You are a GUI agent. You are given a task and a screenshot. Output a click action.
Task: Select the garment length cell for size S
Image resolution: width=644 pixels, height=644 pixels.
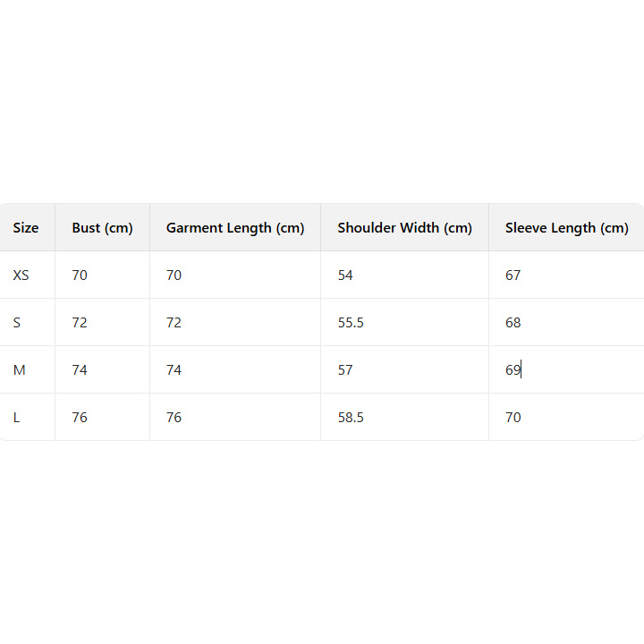pyautogui.click(x=174, y=323)
